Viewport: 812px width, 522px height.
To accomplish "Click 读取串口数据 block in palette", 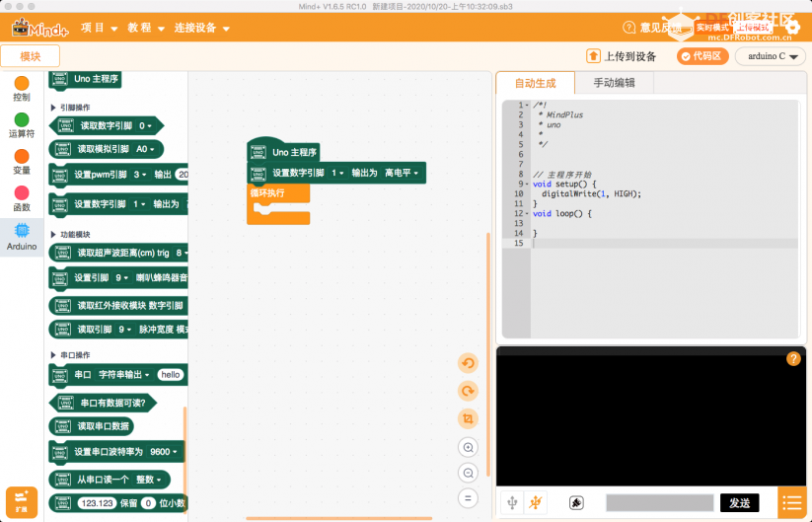I will 91,426.
